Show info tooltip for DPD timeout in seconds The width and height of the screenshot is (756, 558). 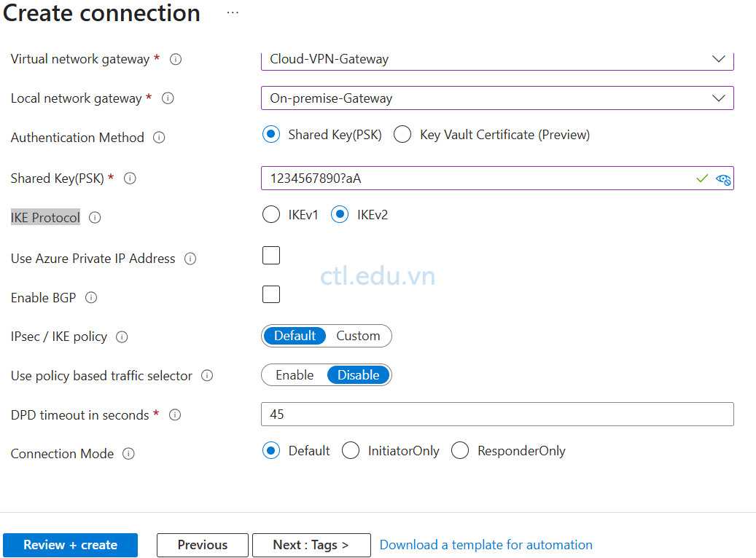point(175,415)
